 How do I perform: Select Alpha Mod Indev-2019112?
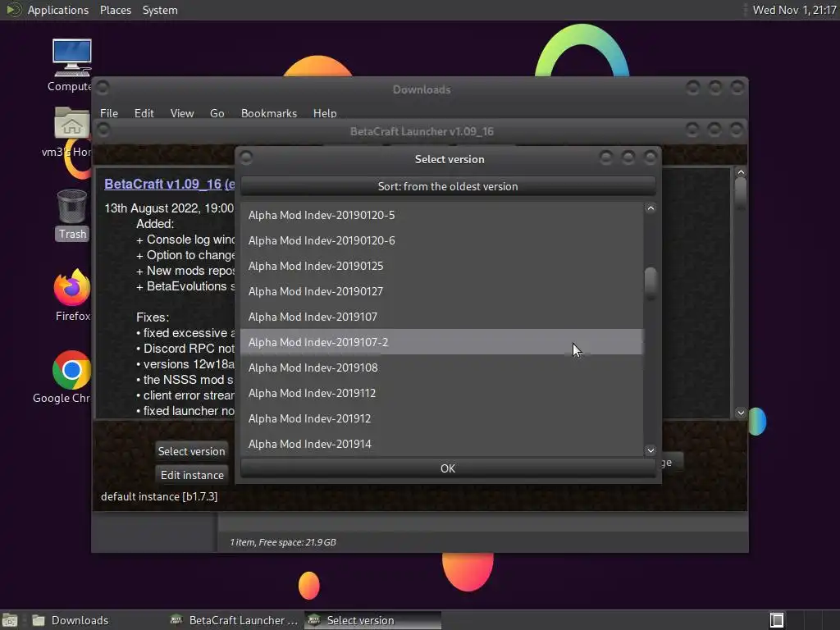pyautogui.click(x=441, y=393)
